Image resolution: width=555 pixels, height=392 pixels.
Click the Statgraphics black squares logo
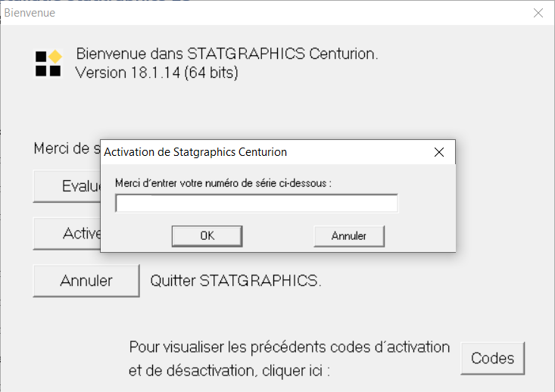click(48, 64)
